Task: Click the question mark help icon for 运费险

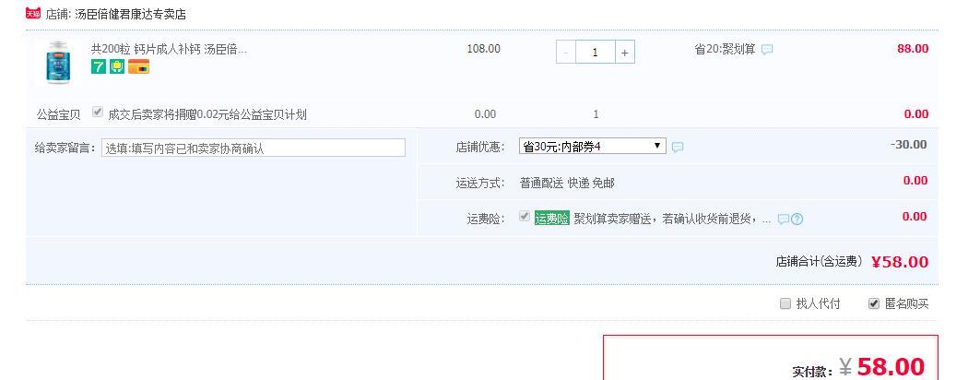Action: point(797,219)
